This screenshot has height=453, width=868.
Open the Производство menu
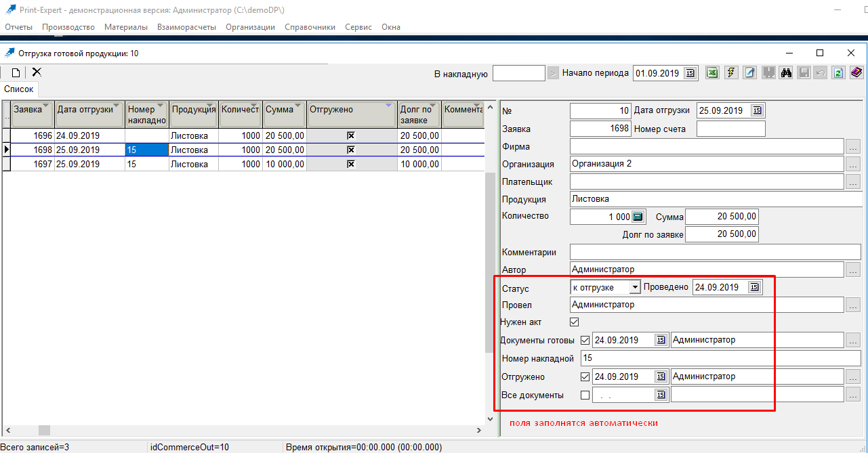tap(68, 27)
